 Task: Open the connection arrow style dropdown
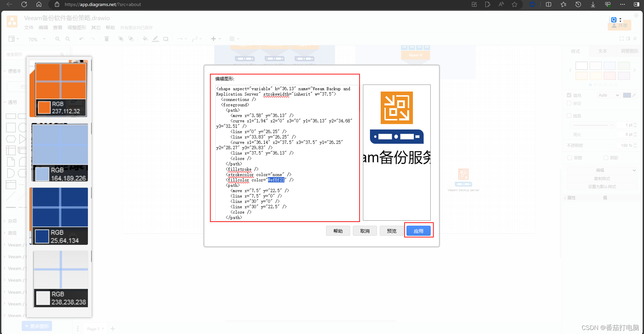182,39
